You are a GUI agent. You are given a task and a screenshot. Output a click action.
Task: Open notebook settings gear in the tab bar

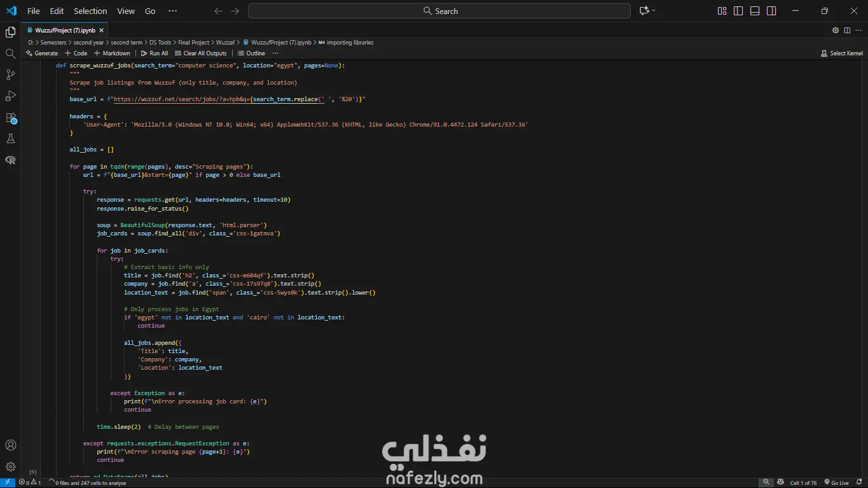point(836,30)
